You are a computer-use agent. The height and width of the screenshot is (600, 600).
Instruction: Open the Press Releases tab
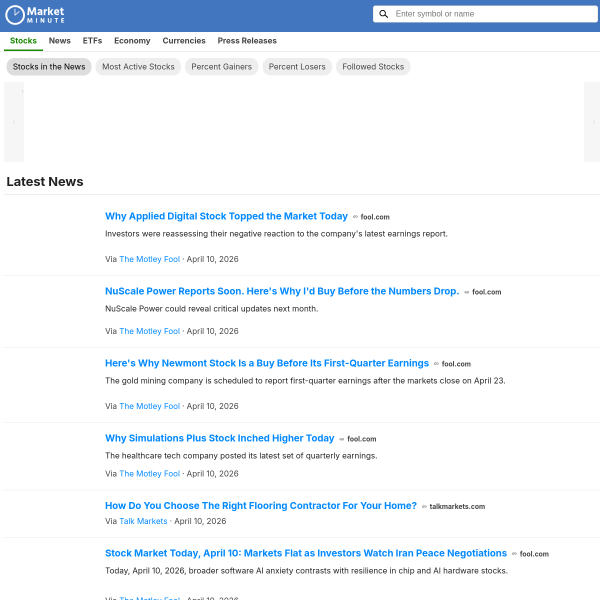pos(247,41)
